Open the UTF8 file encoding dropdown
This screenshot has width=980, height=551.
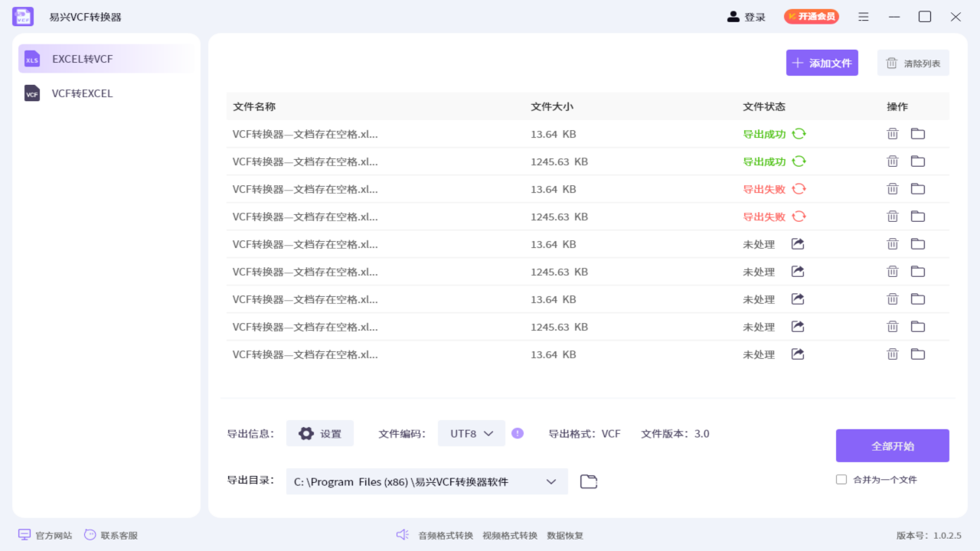(469, 433)
